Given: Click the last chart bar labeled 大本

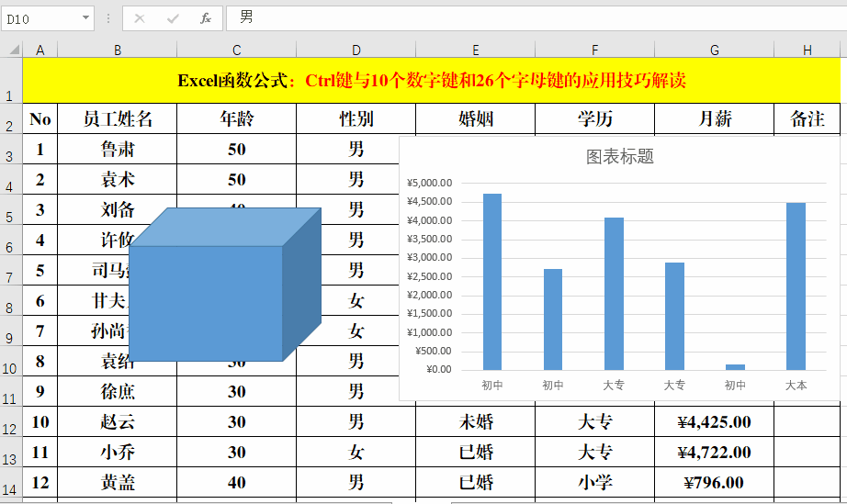Looking at the screenshot, I should tap(796, 286).
